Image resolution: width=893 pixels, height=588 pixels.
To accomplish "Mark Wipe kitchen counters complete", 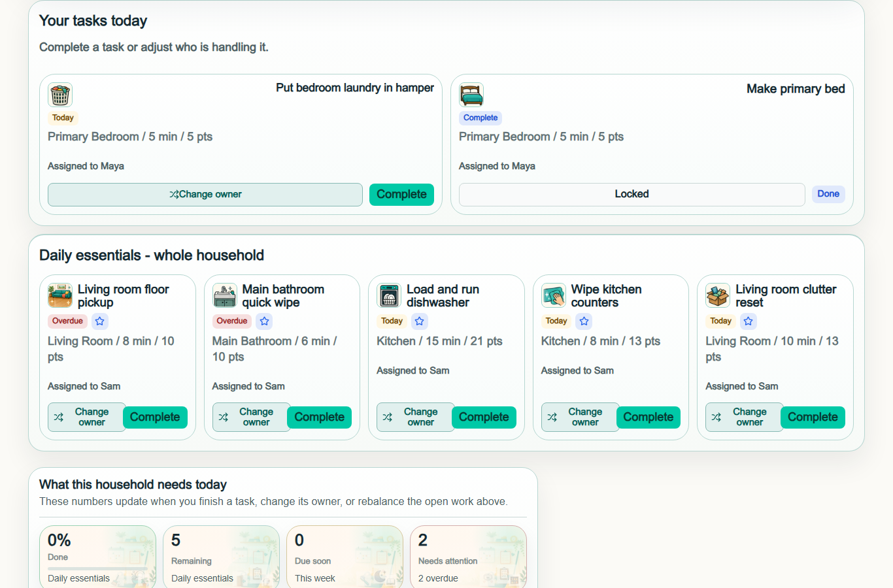I will (649, 417).
